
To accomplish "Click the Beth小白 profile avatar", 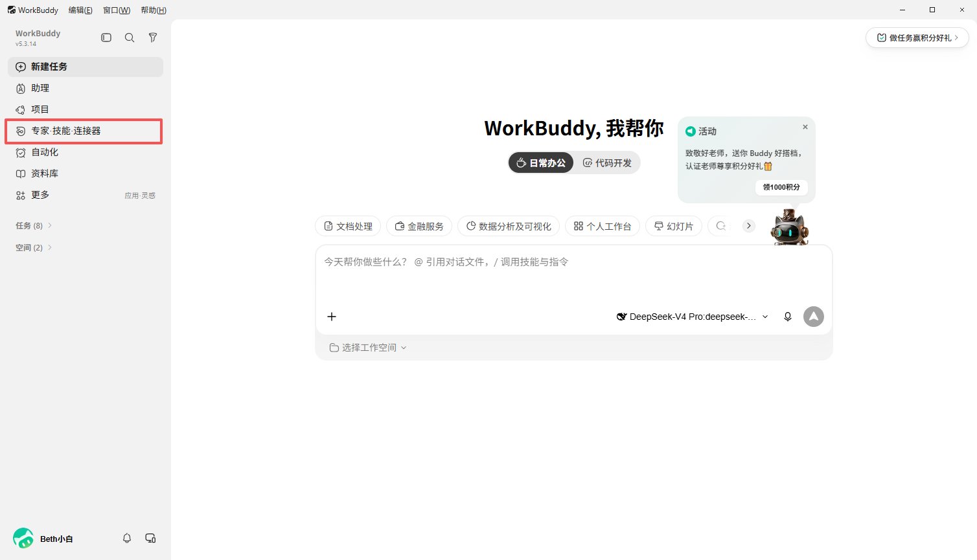I will (23, 538).
